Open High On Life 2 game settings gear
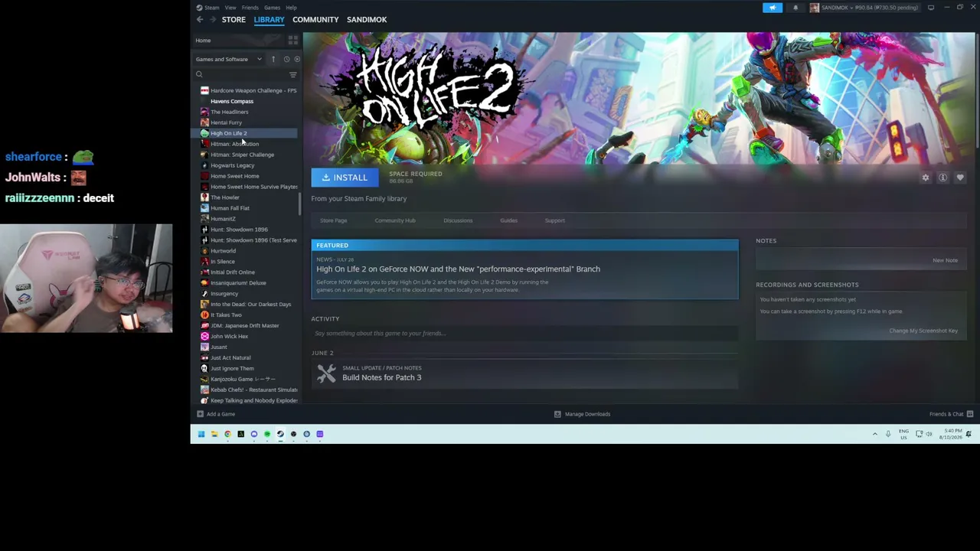Viewport: 980px width, 551px height. (x=926, y=178)
